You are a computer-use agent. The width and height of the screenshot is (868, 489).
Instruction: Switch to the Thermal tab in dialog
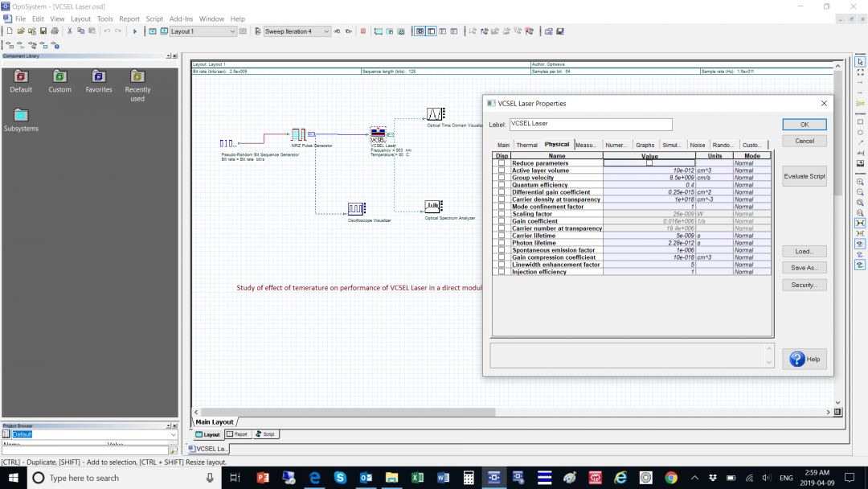(526, 145)
